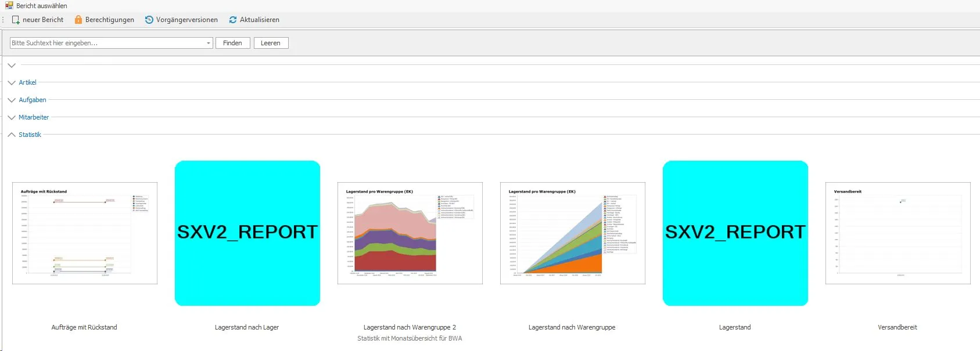
Task: Focus the search text input field
Action: [x=107, y=43]
